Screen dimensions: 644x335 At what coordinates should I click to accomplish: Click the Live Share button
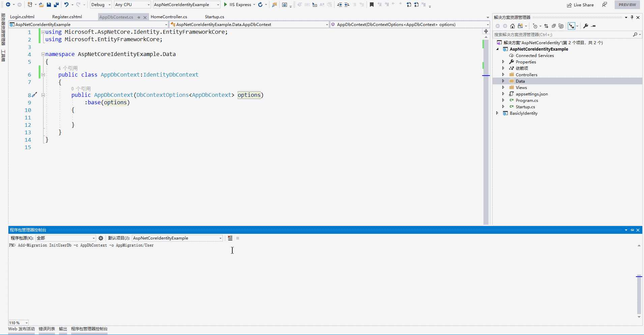(x=580, y=5)
